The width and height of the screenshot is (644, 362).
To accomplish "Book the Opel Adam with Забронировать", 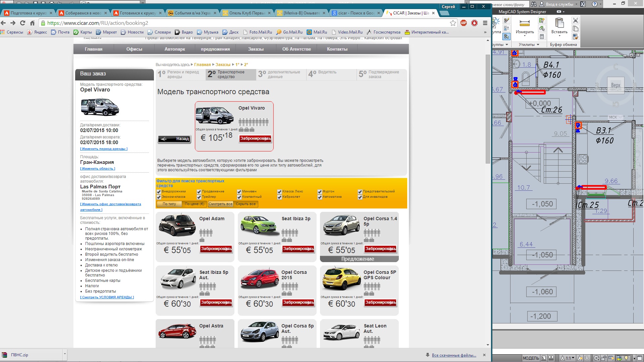I will (x=216, y=249).
